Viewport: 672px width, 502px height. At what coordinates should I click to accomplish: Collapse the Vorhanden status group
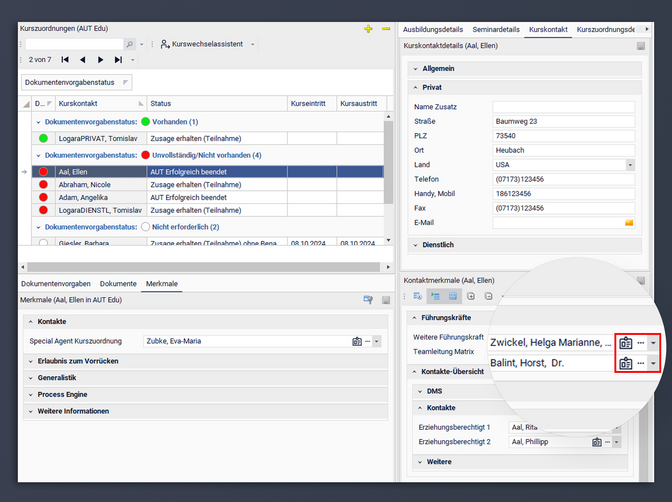pyautogui.click(x=39, y=121)
